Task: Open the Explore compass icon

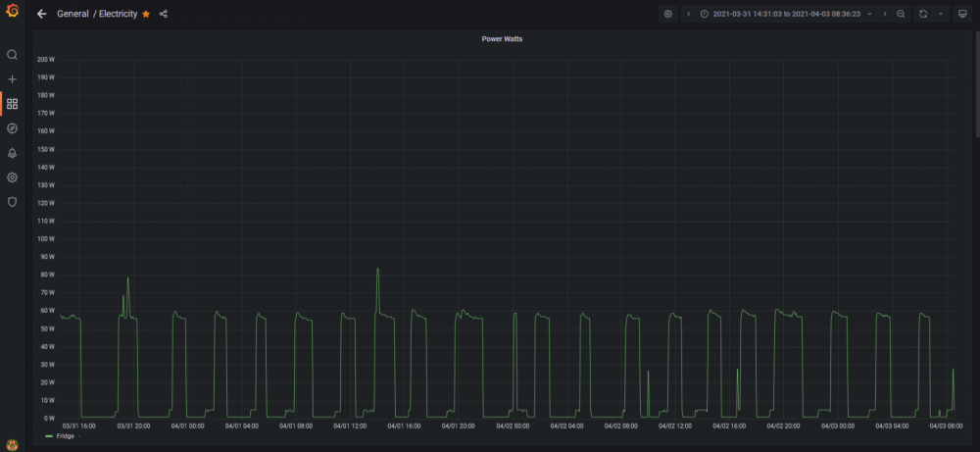Action: tap(12, 128)
